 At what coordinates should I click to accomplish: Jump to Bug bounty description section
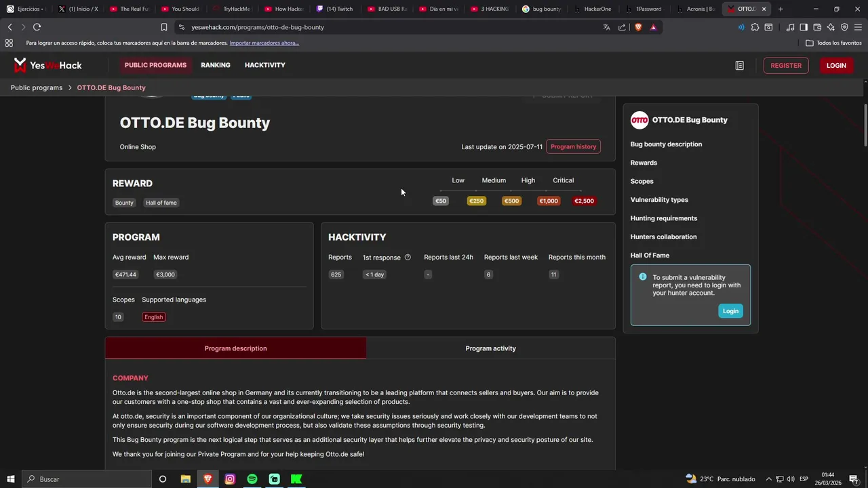tap(666, 144)
